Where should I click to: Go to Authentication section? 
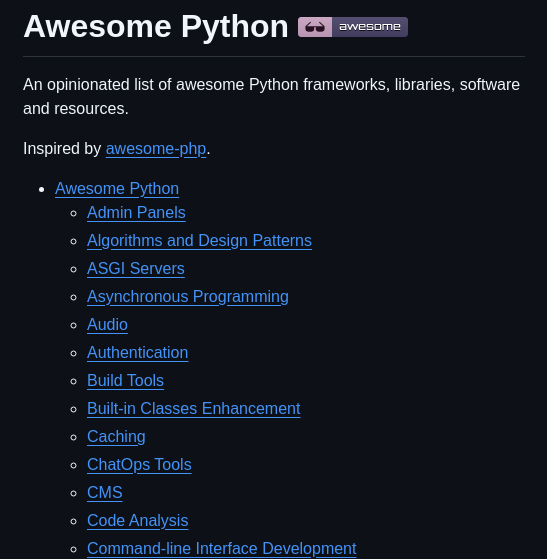[x=138, y=353]
